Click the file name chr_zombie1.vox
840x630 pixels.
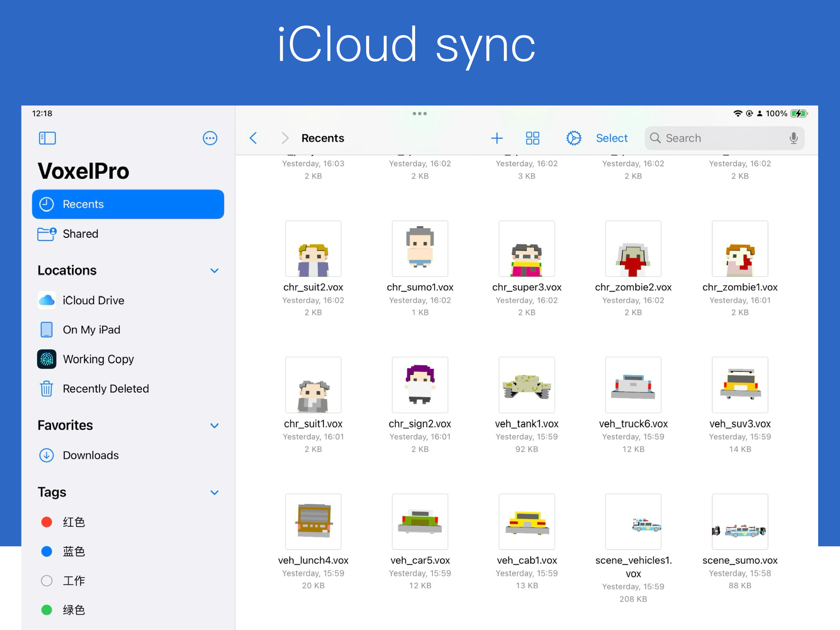(740, 287)
